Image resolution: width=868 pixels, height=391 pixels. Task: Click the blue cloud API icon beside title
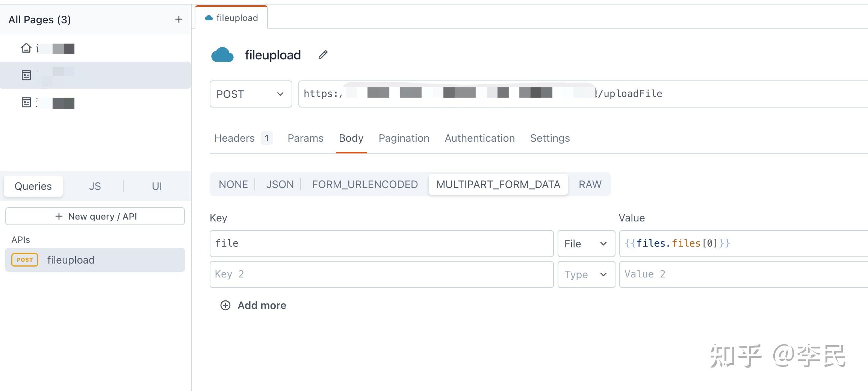tap(222, 55)
